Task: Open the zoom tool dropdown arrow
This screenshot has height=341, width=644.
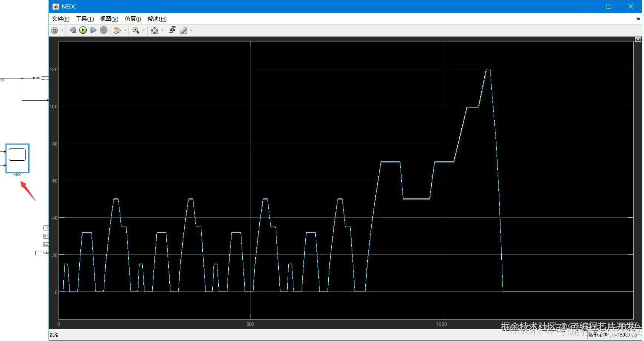Action: click(x=144, y=30)
